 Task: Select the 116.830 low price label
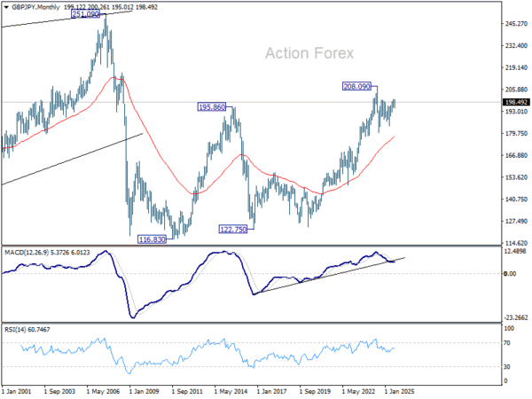[x=152, y=239]
